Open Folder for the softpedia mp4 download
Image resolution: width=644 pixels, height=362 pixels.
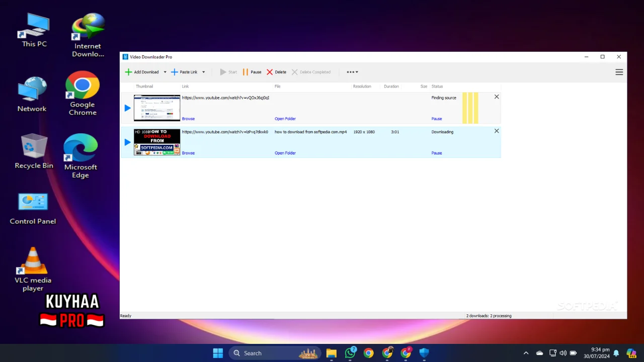[285, 153]
